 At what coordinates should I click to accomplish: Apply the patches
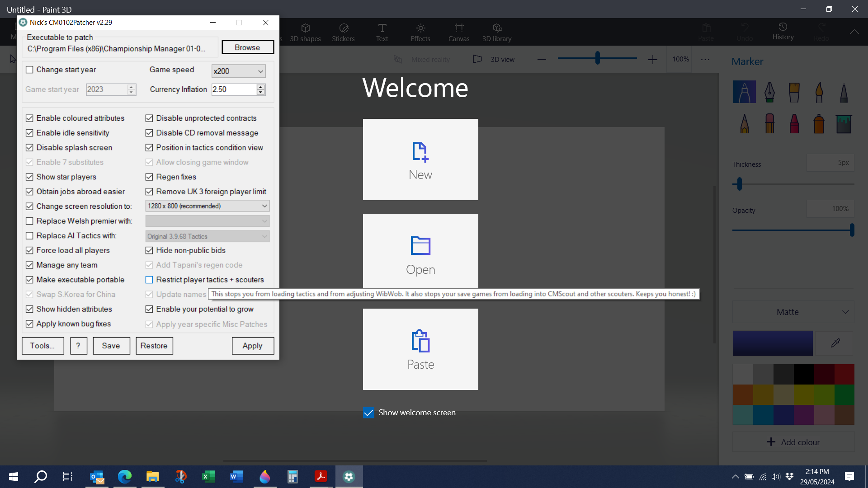[x=253, y=346]
